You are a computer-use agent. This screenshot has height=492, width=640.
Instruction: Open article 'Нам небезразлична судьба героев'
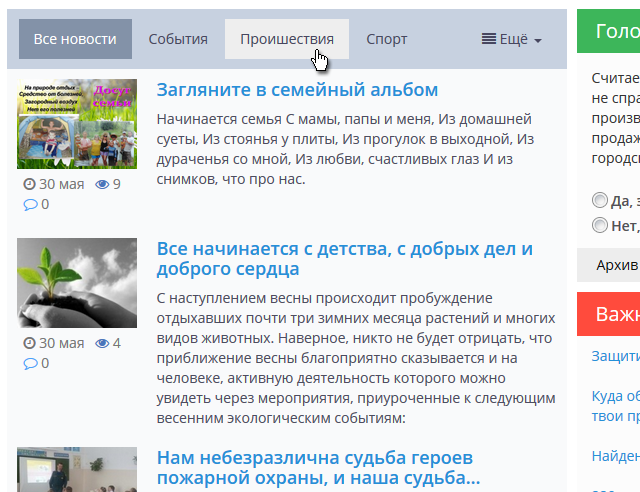(x=318, y=468)
